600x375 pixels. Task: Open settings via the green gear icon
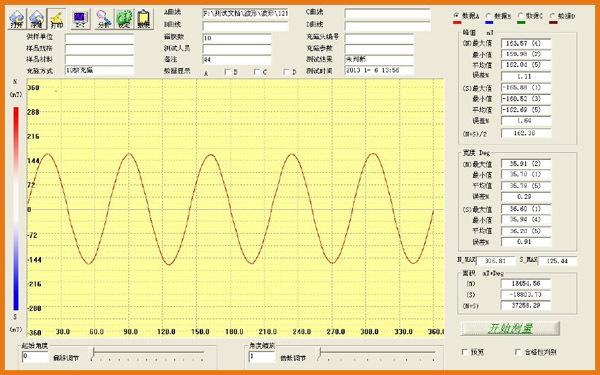point(124,19)
